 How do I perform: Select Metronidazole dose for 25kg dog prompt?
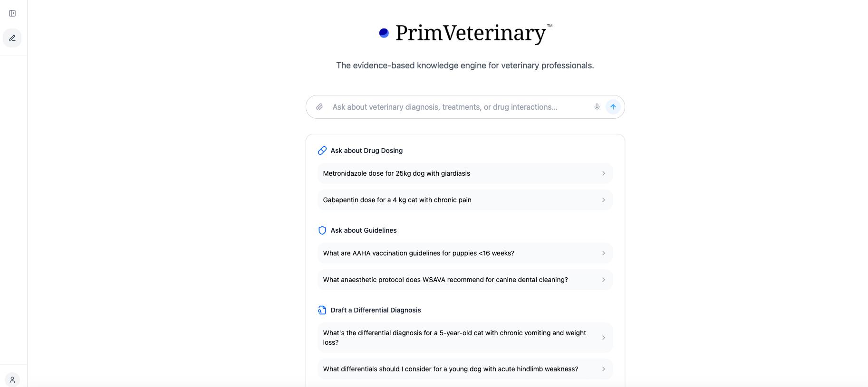[x=396, y=173]
